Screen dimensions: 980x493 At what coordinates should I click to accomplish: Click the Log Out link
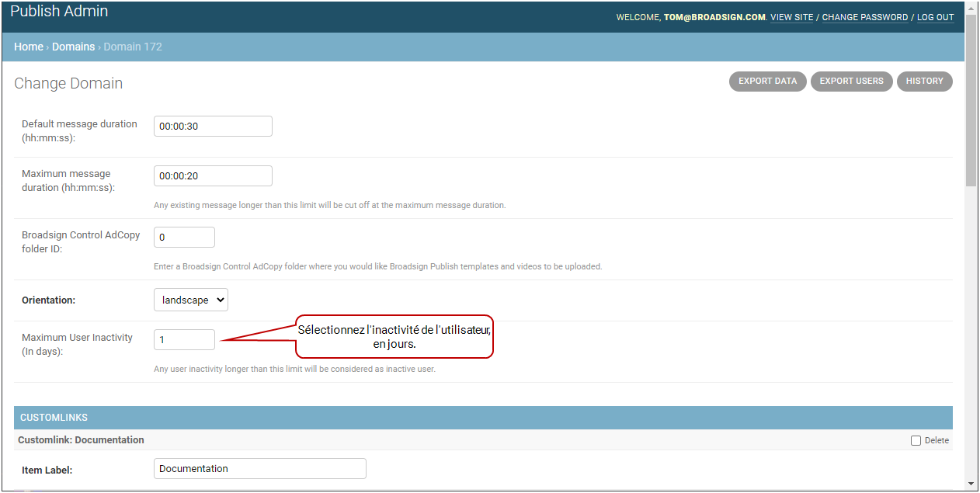coord(935,17)
